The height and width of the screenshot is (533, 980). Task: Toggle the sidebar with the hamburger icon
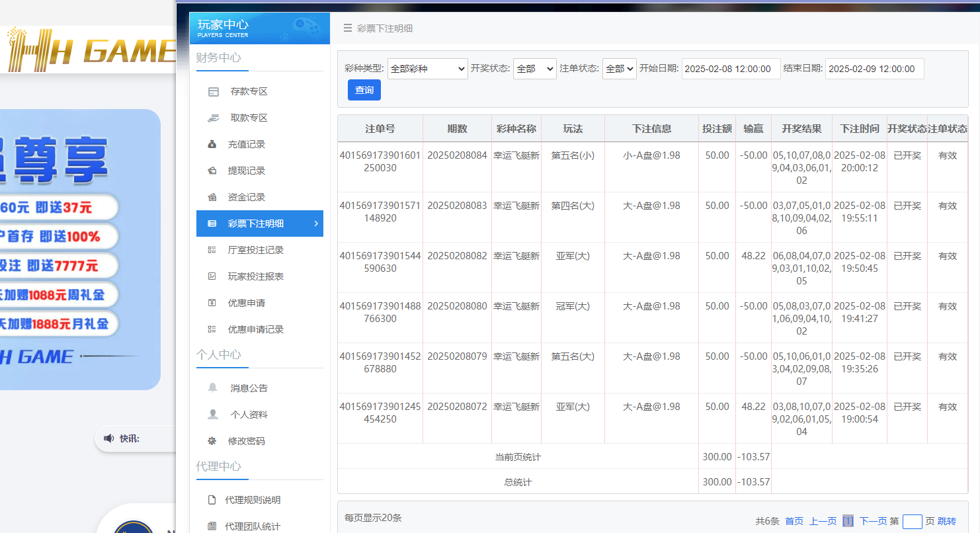[348, 28]
